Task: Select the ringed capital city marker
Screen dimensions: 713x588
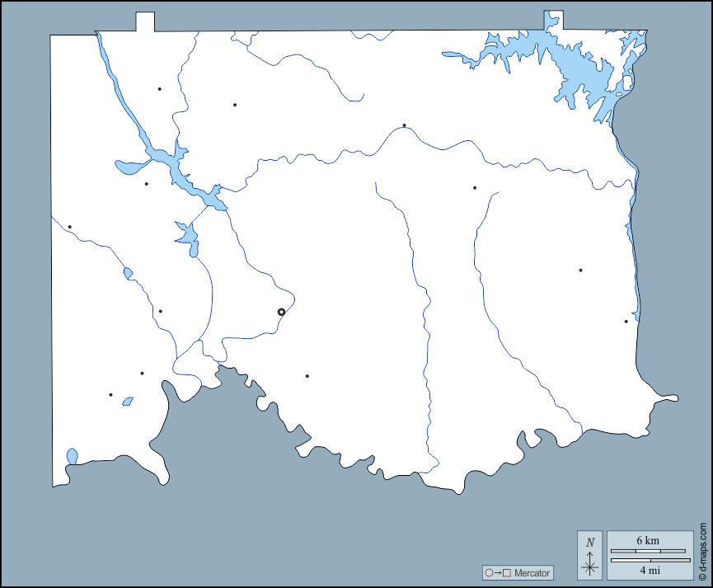Action: pos(281,312)
